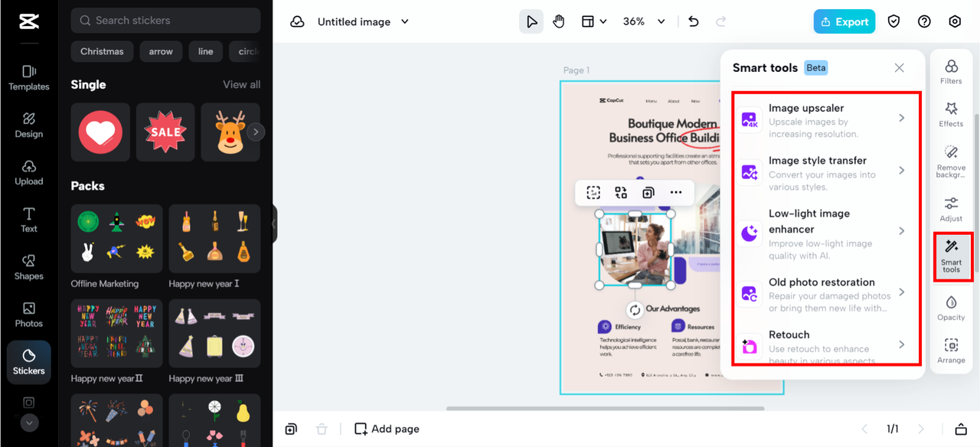The width and height of the screenshot is (980, 447).
Task: Click the cloud save status icon
Action: tap(297, 21)
